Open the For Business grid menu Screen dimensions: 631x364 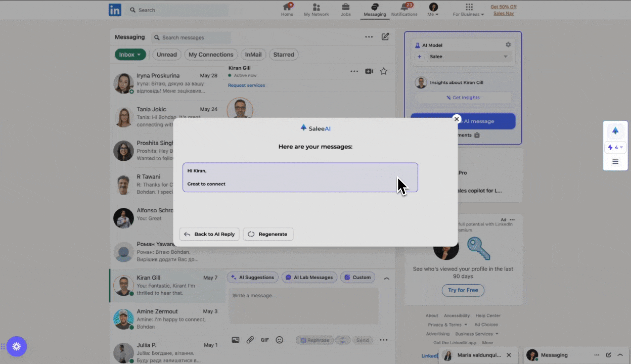pos(469,10)
